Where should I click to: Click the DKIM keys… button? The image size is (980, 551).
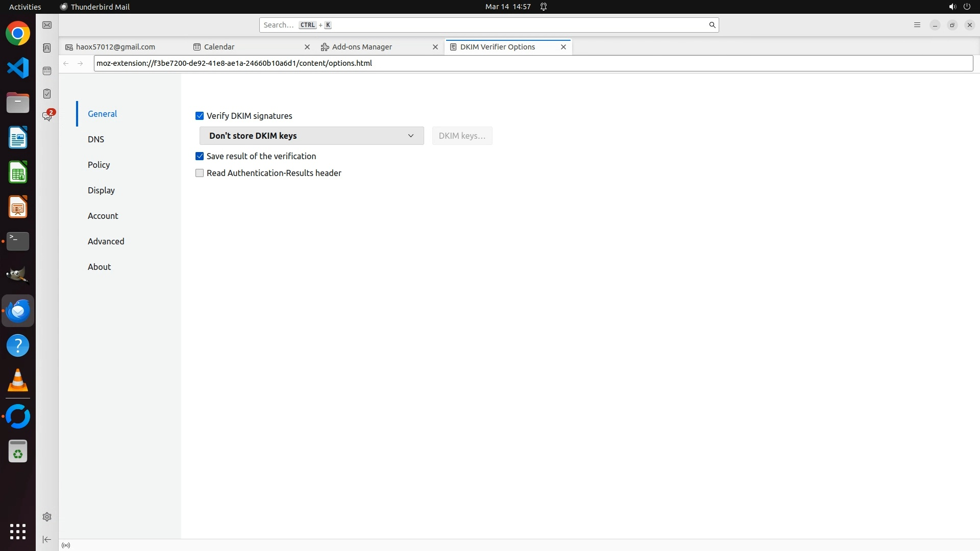pyautogui.click(x=462, y=136)
